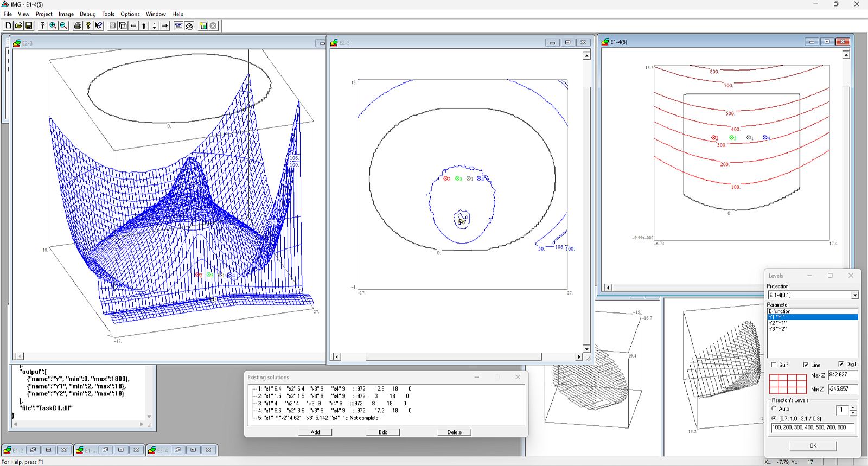
Task: Click the left arrow toolbar icon
Action: pyautogui.click(x=133, y=25)
